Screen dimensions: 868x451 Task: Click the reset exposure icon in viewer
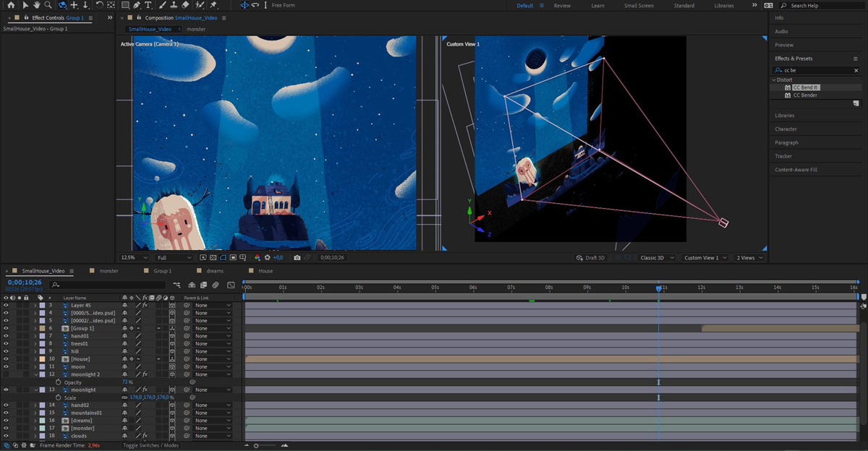tap(268, 257)
